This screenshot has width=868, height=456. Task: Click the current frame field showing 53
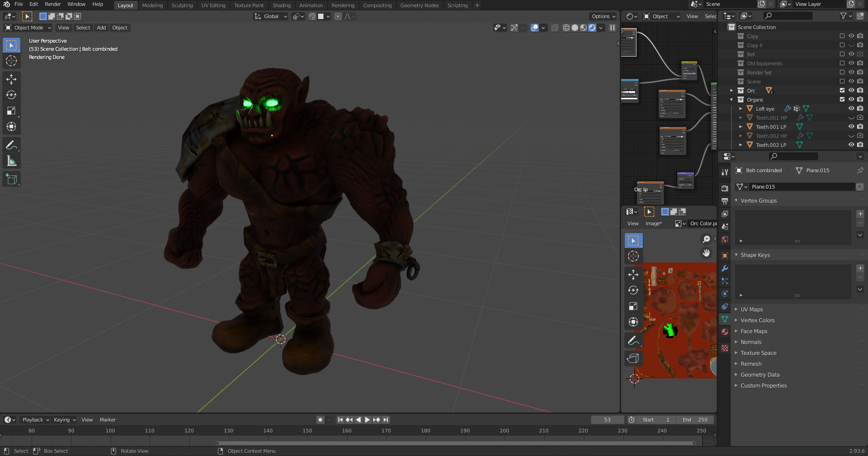click(607, 420)
